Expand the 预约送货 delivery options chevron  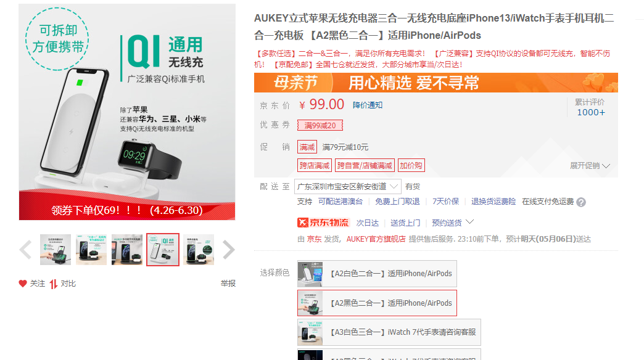[x=470, y=222]
